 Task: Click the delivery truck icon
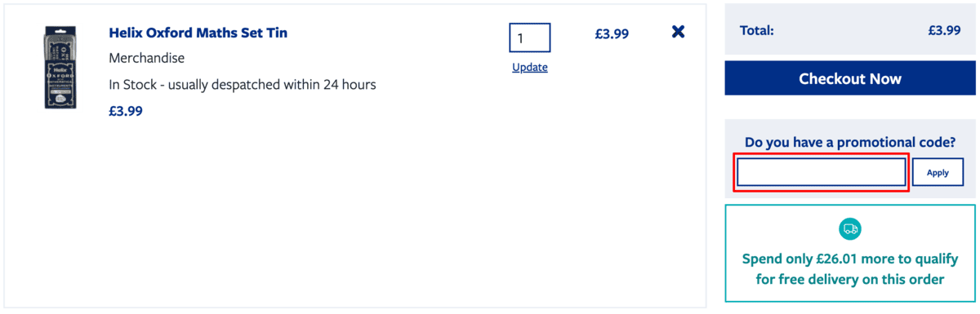[x=850, y=228]
